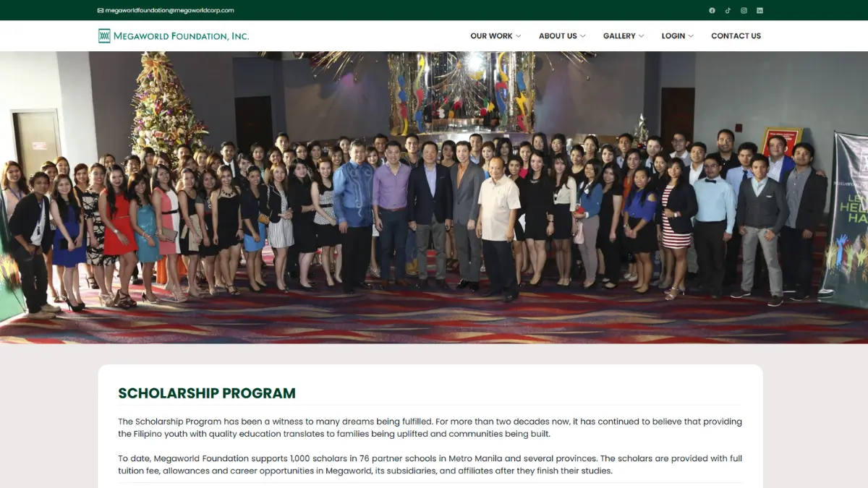
Task: Visit the Instagram icon link
Action: 744,11
